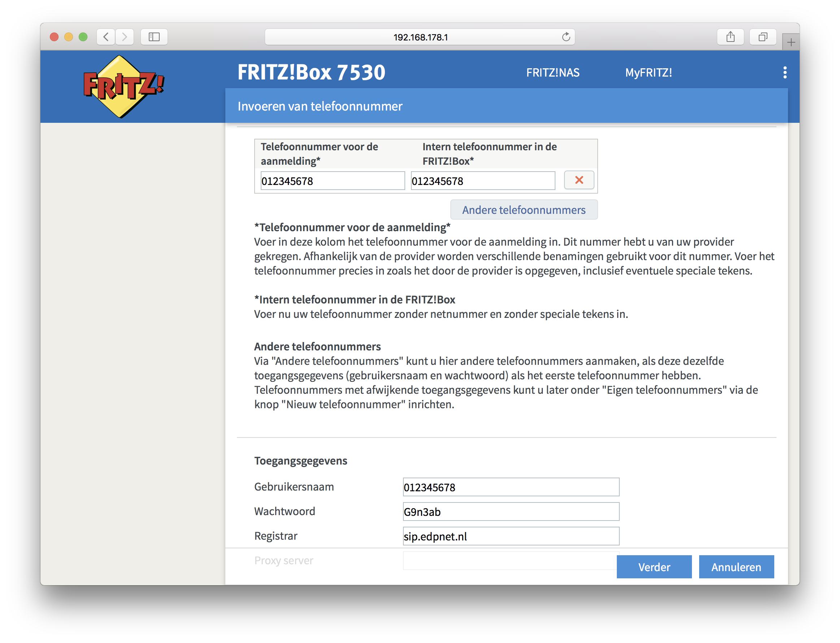
Task: Open a new Safari tab
Action: pos(791,42)
